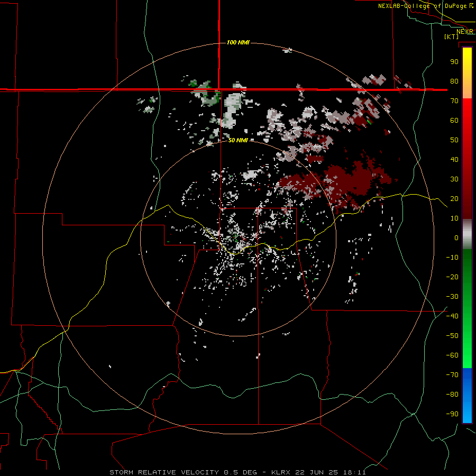Image resolution: width=476 pixels, height=476 pixels.
Task: Click the -60 knot scale label
Action: [x=452, y=355]
